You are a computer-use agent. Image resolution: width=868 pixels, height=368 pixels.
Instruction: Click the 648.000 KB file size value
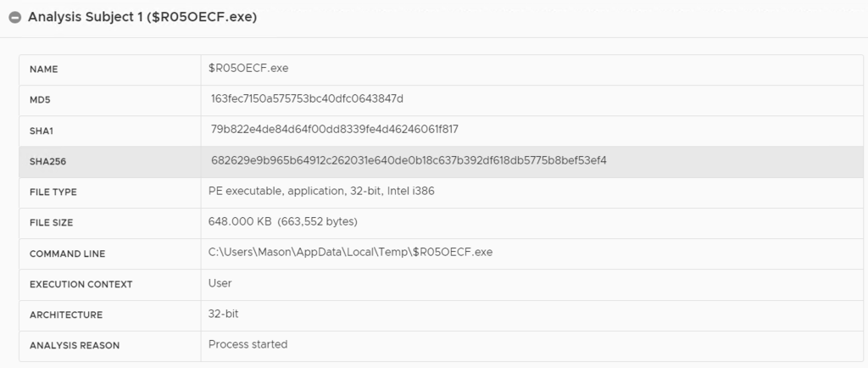click(x=283, y=221)
